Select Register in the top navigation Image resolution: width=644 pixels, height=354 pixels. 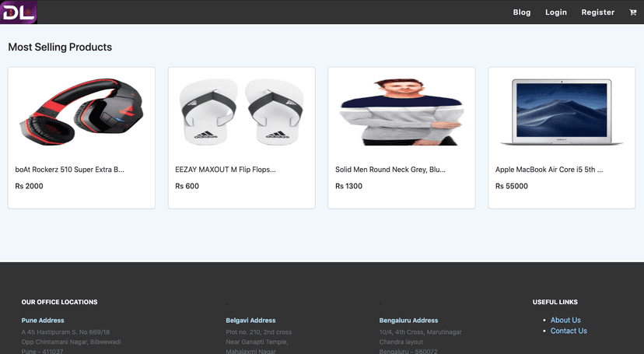[597, 12]
